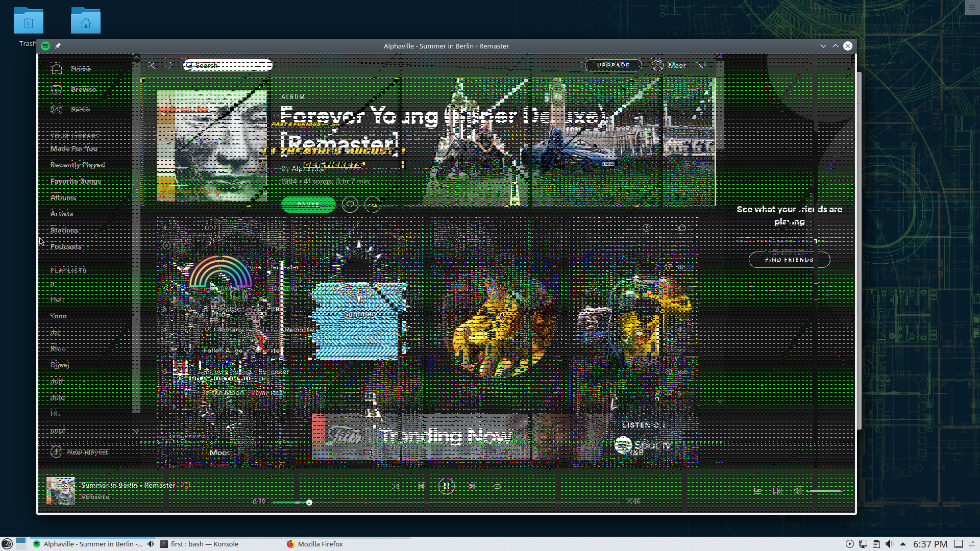Open the Maer profile dropdown chevron
980x551 pixels.
(x=702, y=65)
